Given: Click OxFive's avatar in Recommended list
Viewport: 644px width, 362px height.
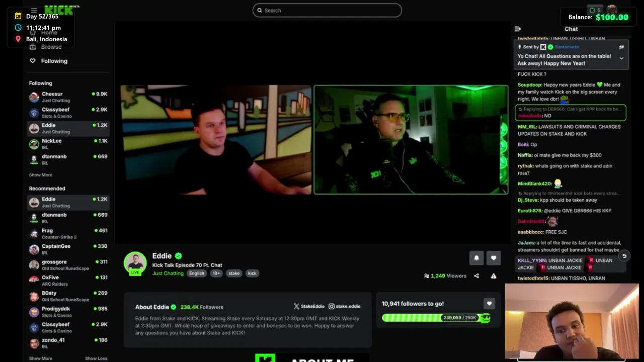Looking at the screenshot, I should [x=34, y=281].
